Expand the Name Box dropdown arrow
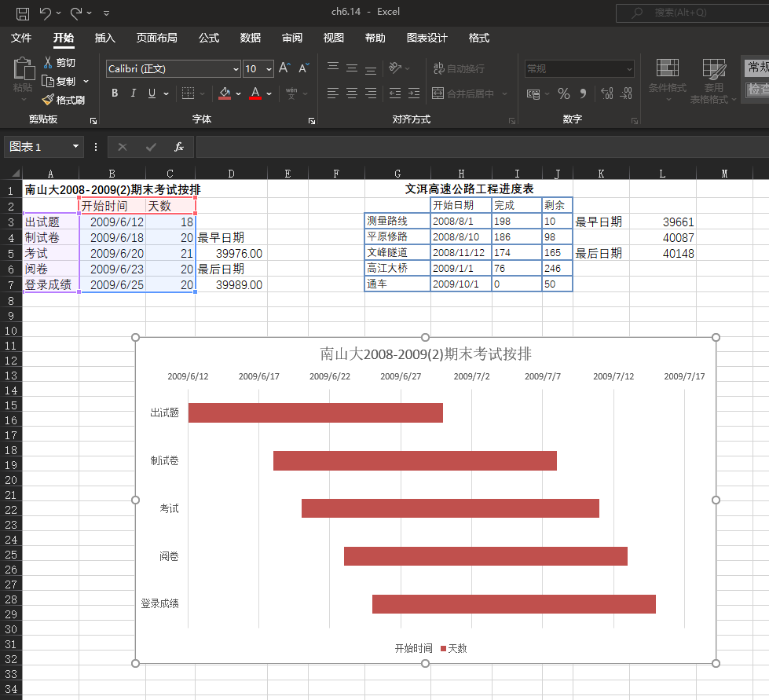Image resolution: width=769 pixels, height=700 pixels. click(x=75, y=146)
